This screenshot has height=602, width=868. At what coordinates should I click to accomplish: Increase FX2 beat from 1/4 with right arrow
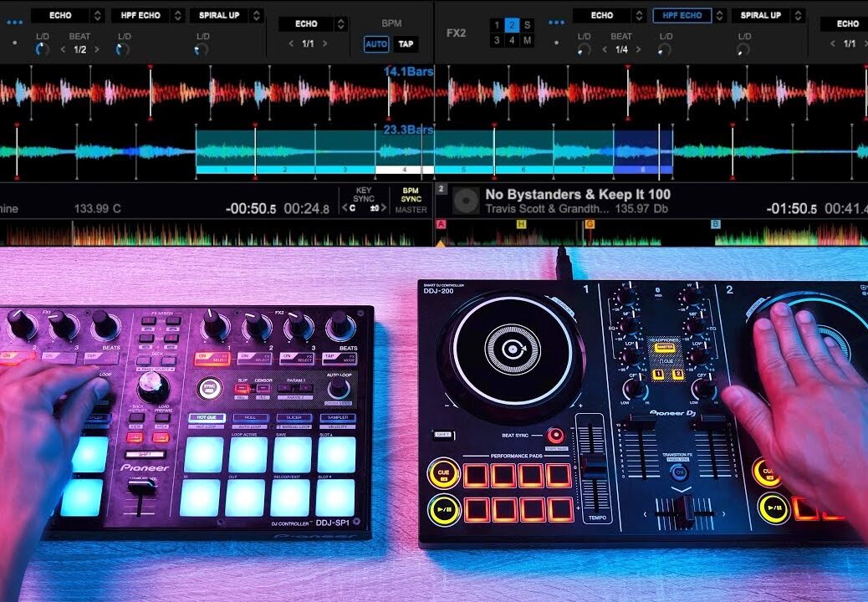638,49
